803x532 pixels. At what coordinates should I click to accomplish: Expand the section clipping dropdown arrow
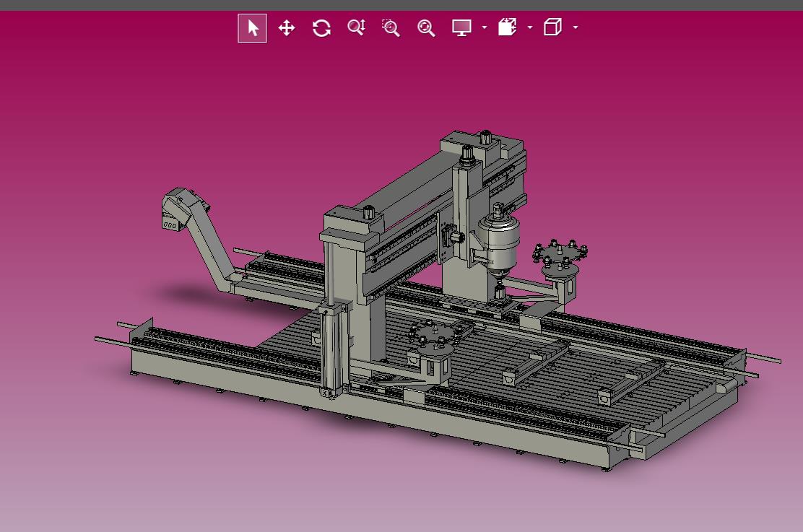pos(530,27)
